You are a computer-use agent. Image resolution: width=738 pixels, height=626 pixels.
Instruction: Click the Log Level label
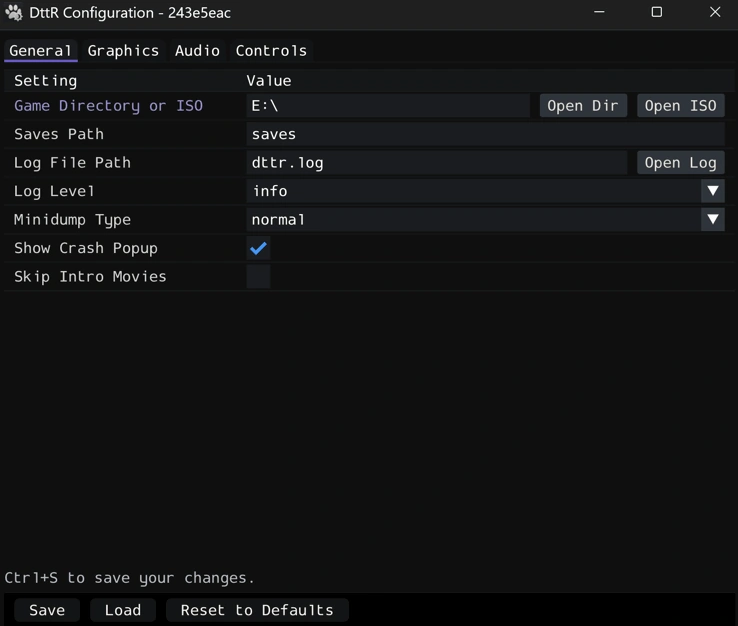coord(54,191)
